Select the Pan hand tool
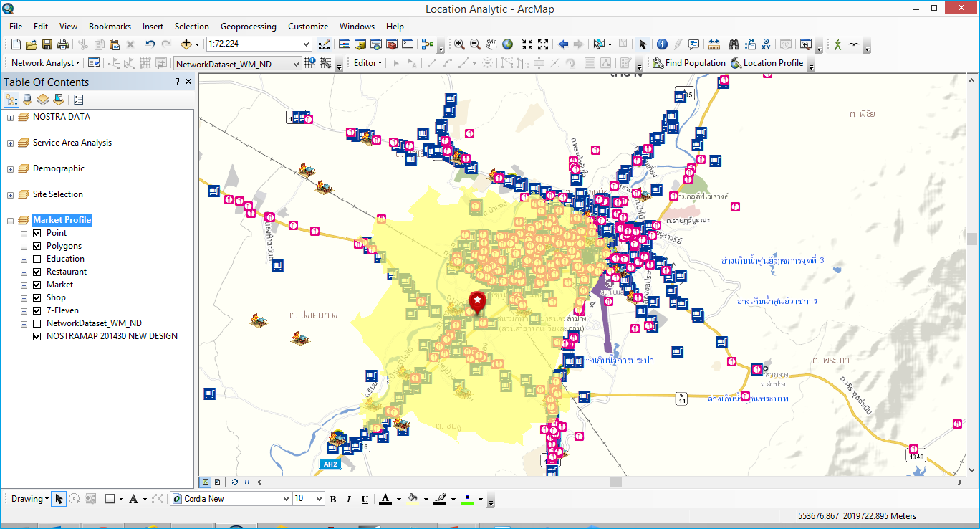This screenshot has height=529, width=980. [x=491, y=44]
